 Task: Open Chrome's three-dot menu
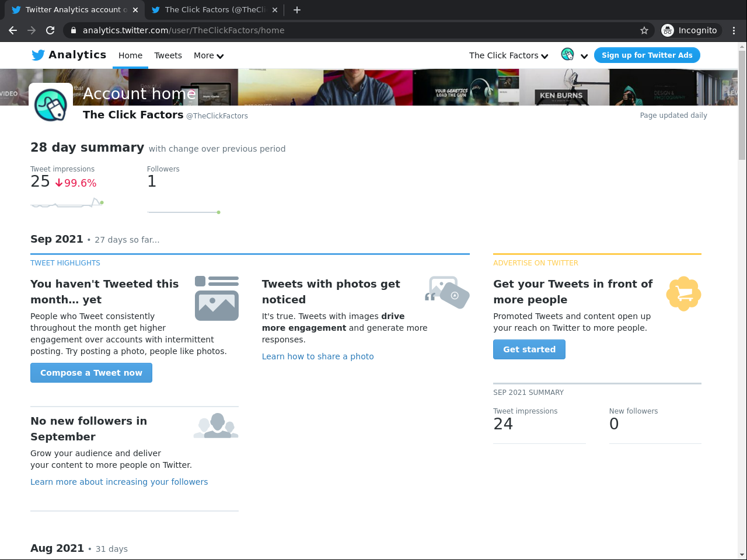click(734, 30)
